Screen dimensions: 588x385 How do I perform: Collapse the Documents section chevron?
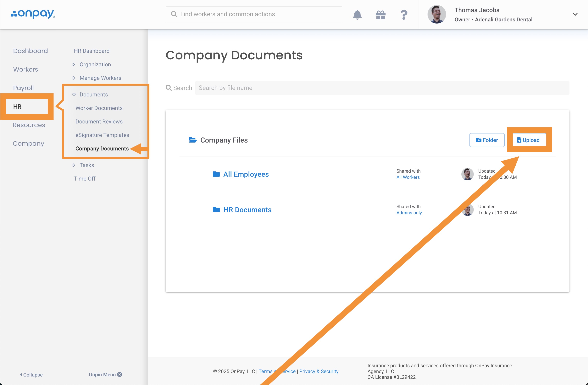tap(74, 95)
